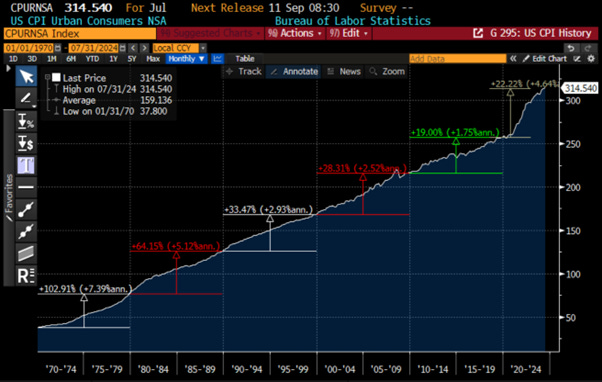Open the Actions dropdown menu
Image resolution: width=602 pixels, height=382 pixels.
[294, 33]
